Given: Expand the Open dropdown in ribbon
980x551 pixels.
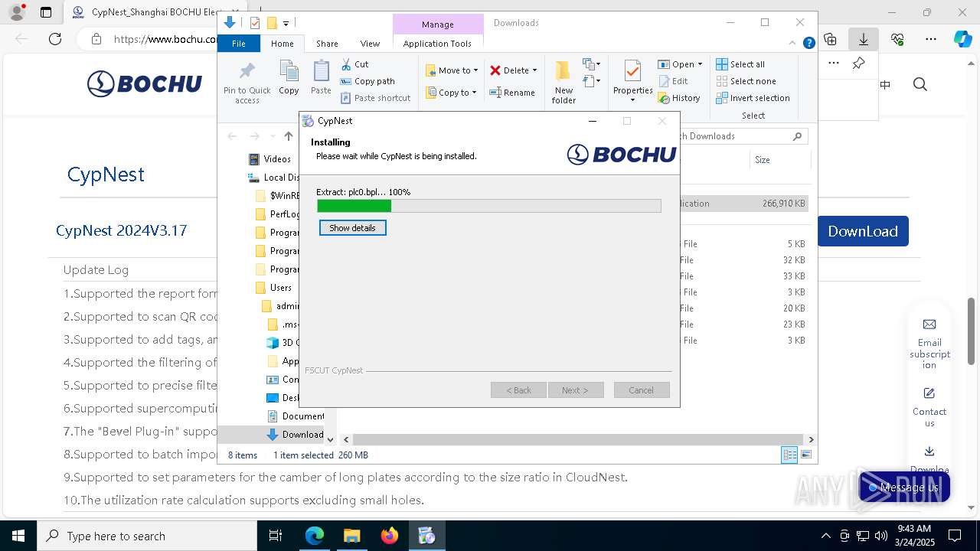Looking at the screenshot, I should point(700,64).
